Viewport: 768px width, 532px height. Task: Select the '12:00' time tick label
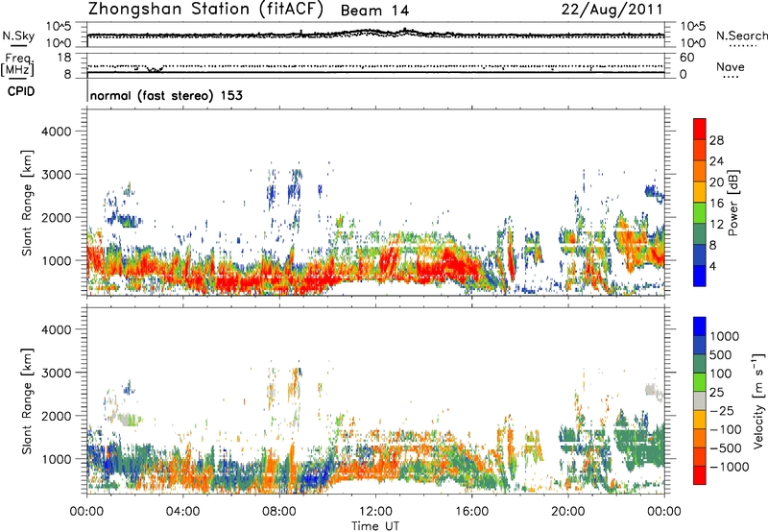point(375,512)
